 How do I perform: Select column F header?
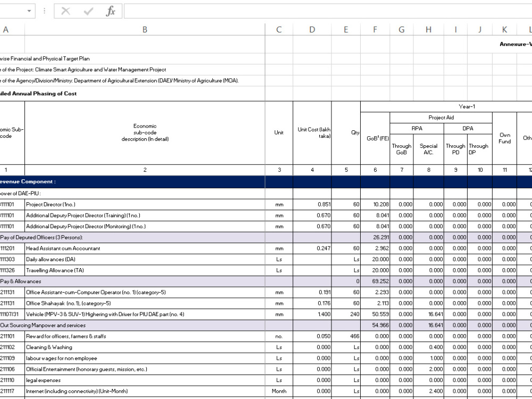pos(375,29)
